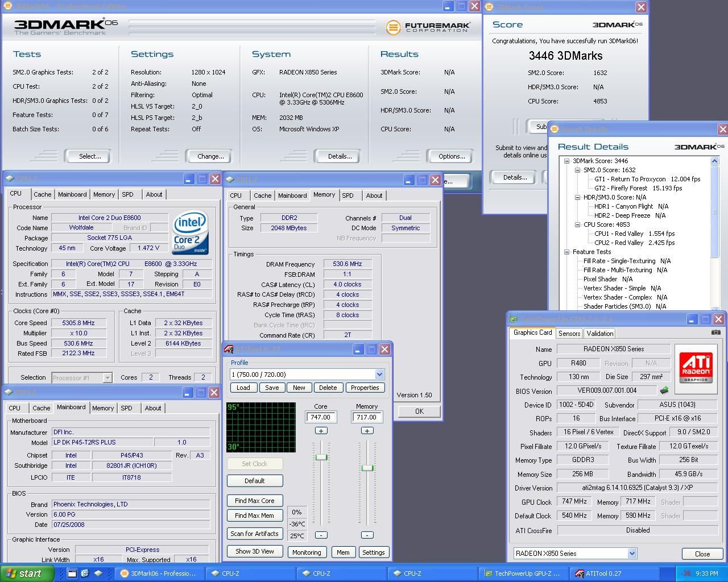
Task: Click the temperature tray icon showing -36
Action: click(686, 573)
